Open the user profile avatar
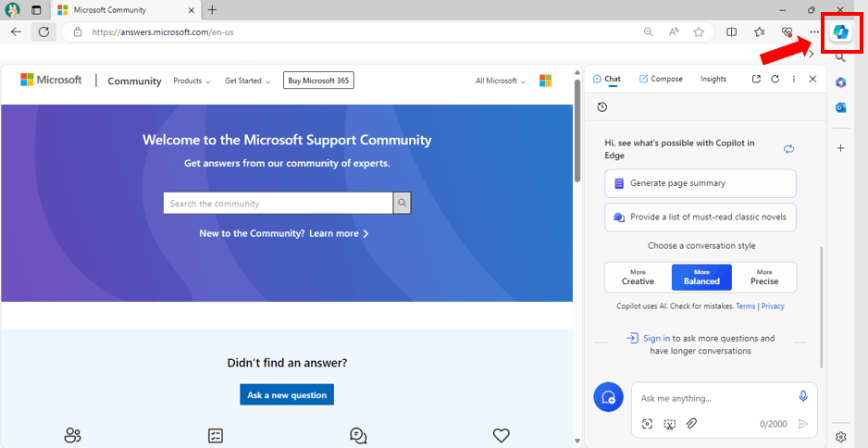This screenshot has width=868, height=448. [x=13, y=9]
